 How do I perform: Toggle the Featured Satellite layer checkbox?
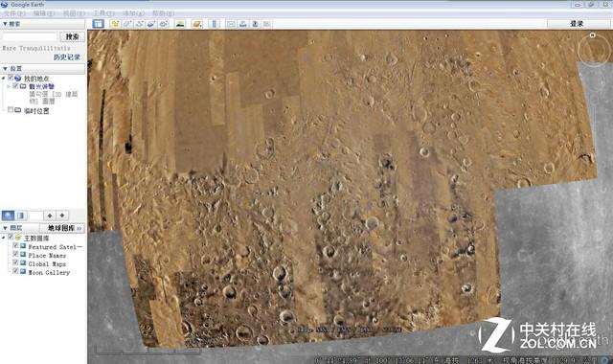click(x=15, y=245)
